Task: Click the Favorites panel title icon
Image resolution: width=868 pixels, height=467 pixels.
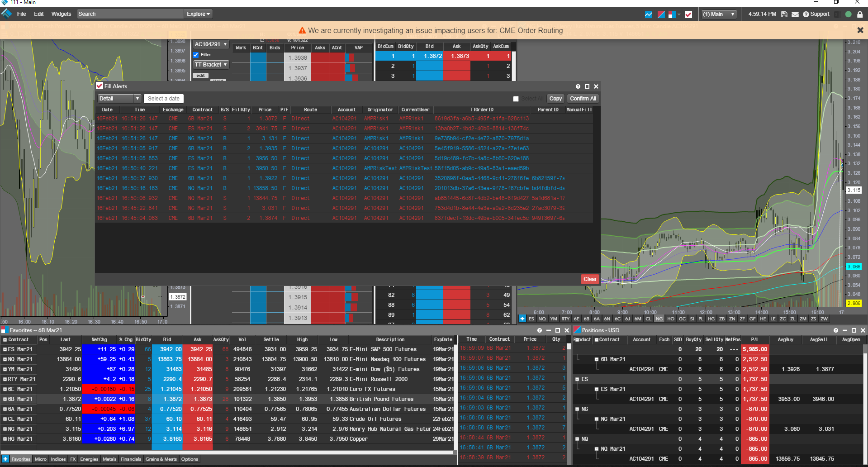Action: coord(5,330)
